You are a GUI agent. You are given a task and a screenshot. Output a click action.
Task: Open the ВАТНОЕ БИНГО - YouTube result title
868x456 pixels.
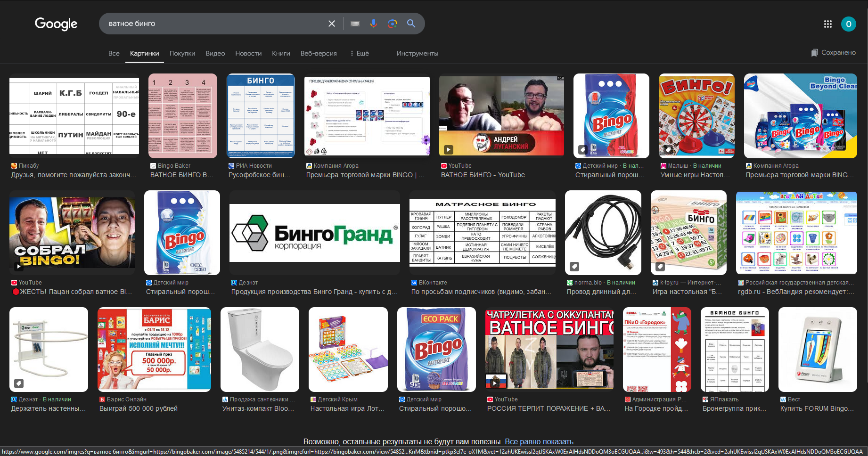[483, 175]
